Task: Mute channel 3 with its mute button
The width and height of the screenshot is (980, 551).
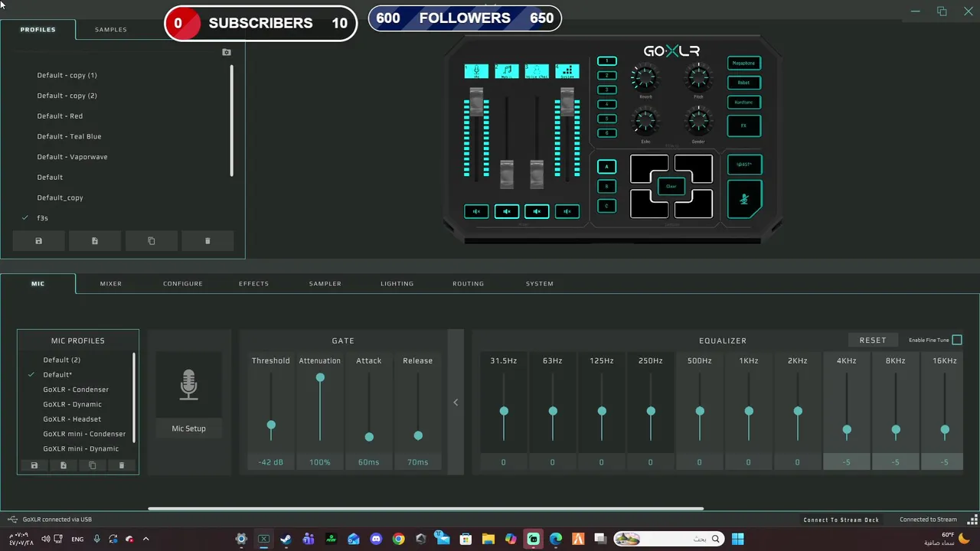Action: point(537,211)
